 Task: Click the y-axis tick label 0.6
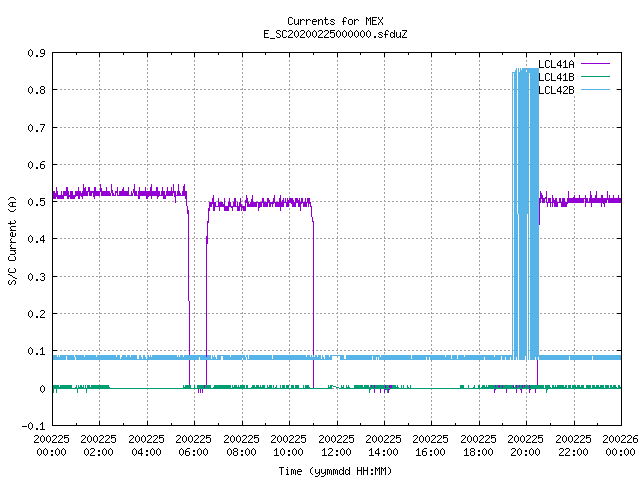click(x=36, y=165)
